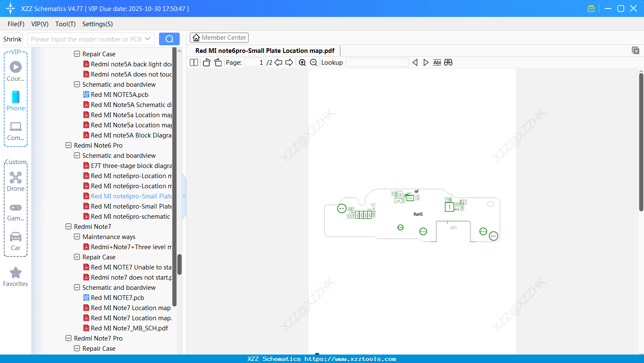Screen dimensions: 644x363
Task: Click the blue search magnifier button
Action: 169,39
